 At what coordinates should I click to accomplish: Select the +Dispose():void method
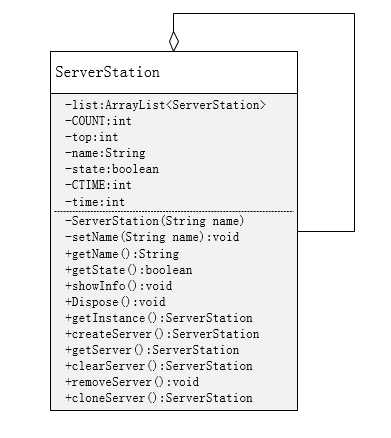click(115, 302)
